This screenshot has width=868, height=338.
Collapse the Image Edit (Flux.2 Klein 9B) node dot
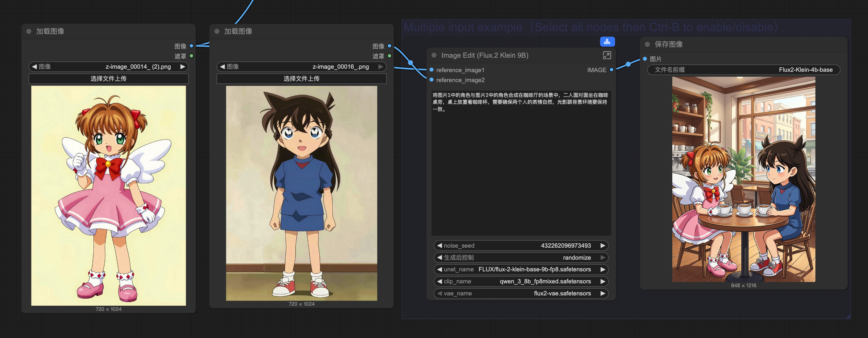tap(434, 55)
